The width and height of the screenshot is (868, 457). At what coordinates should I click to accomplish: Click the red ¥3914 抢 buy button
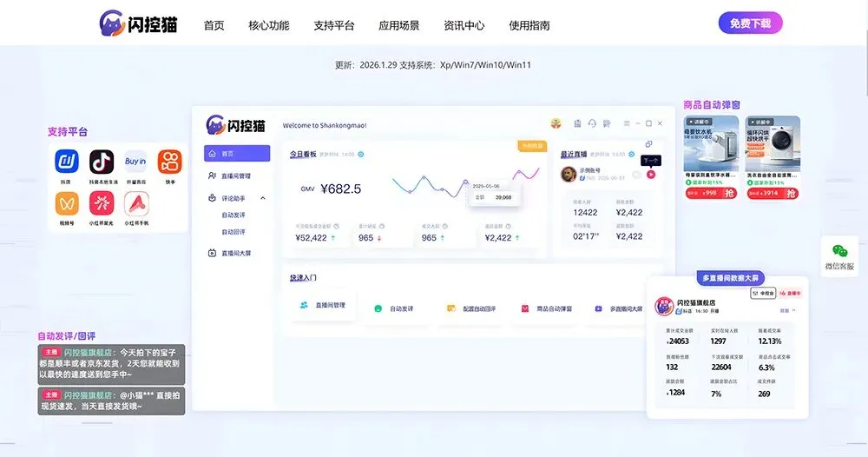(x=773, y=193)
